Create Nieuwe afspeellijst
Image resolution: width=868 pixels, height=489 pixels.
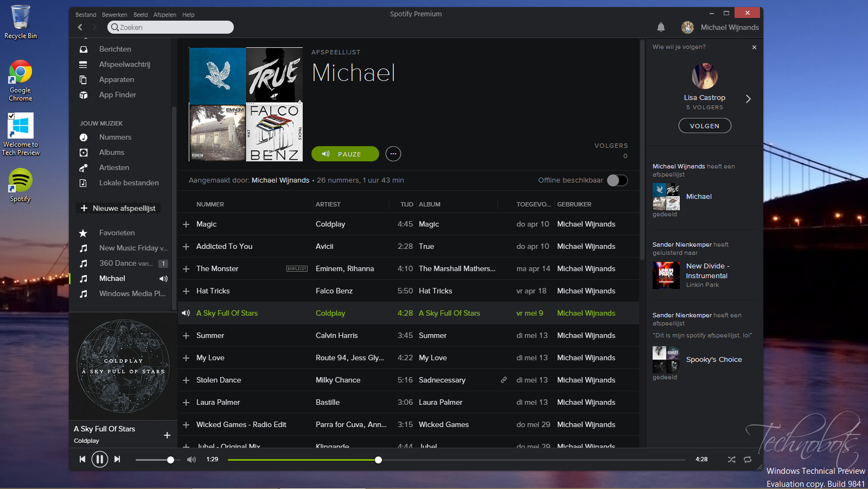pyautogui.click(x=118, y=208)
